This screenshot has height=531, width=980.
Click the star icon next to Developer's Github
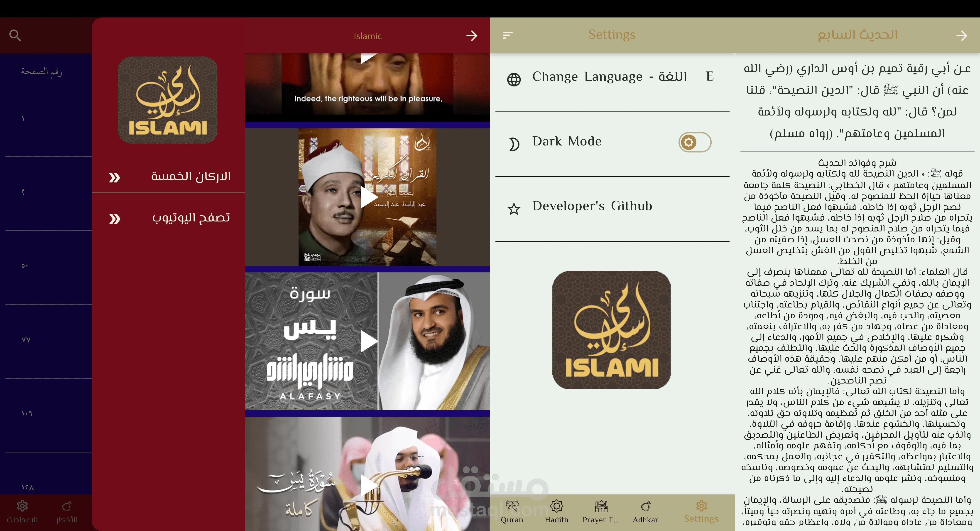click(x=514, y=209)
